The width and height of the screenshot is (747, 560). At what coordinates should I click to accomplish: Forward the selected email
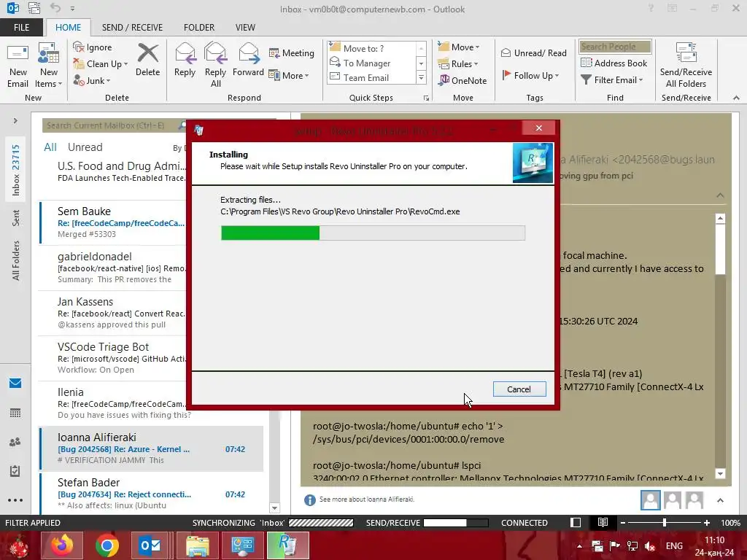(x=248, y=61)
